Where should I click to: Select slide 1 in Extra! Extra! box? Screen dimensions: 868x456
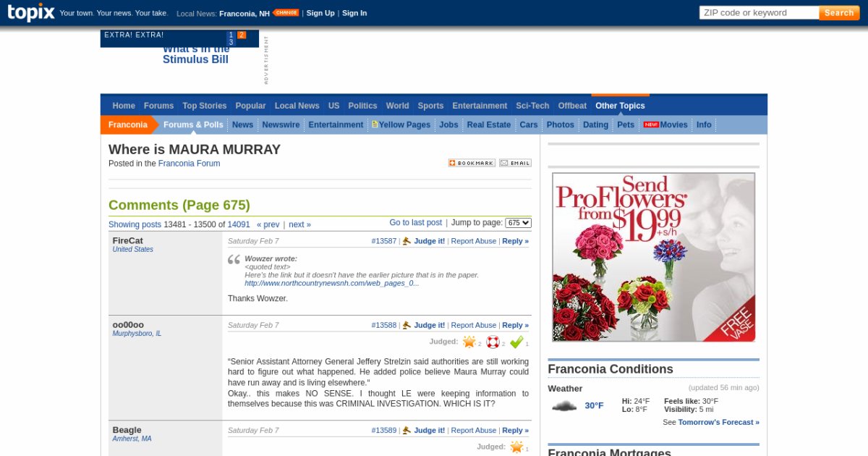[x=231, y=35]
